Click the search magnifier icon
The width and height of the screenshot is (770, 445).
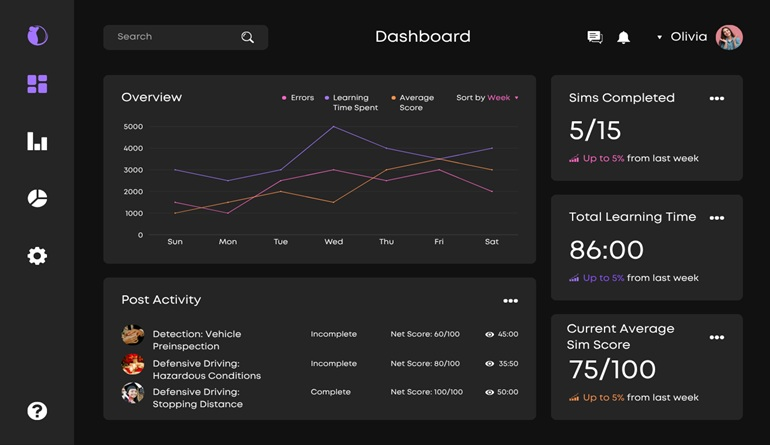247,38
